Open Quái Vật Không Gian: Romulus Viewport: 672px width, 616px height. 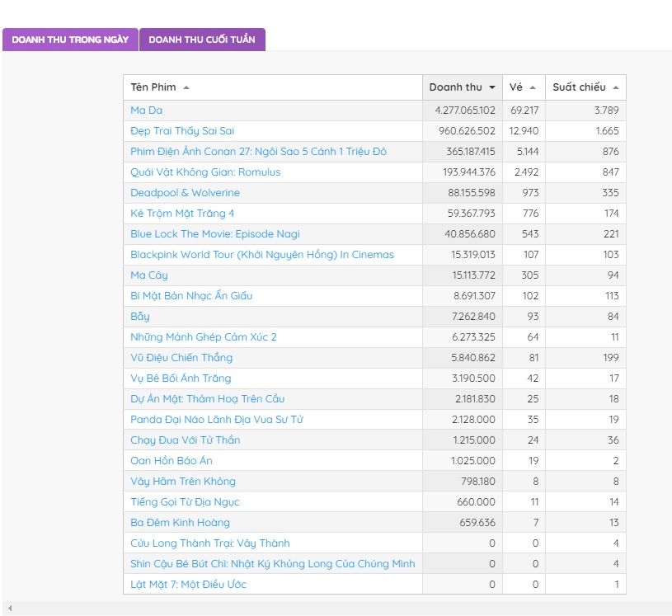205,172
